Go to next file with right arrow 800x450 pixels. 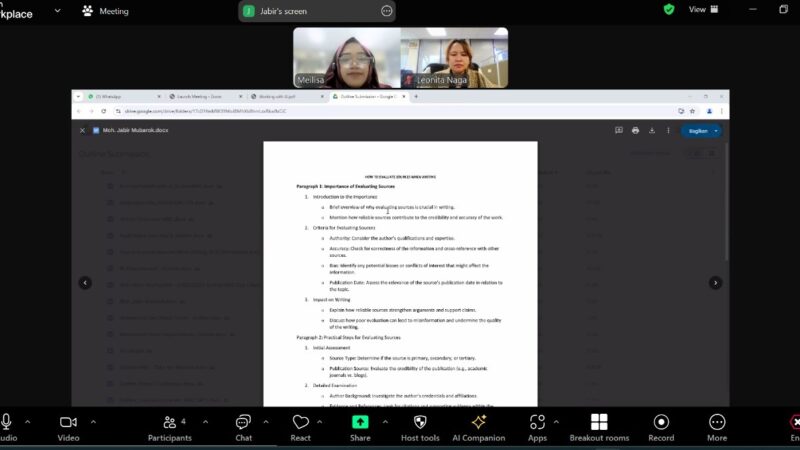pyautogui.click(x=715, y=283)
